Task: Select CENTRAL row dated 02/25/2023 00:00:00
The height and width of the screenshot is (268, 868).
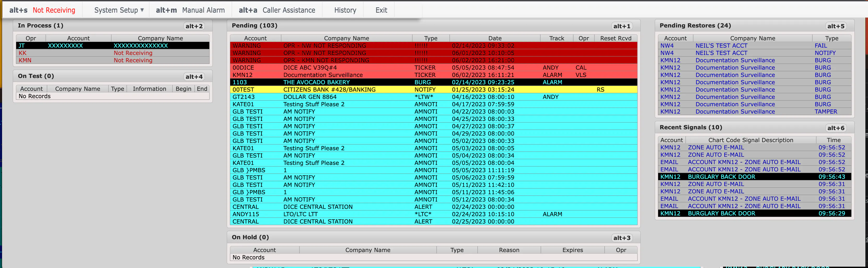Action: [x=434, y=222]
